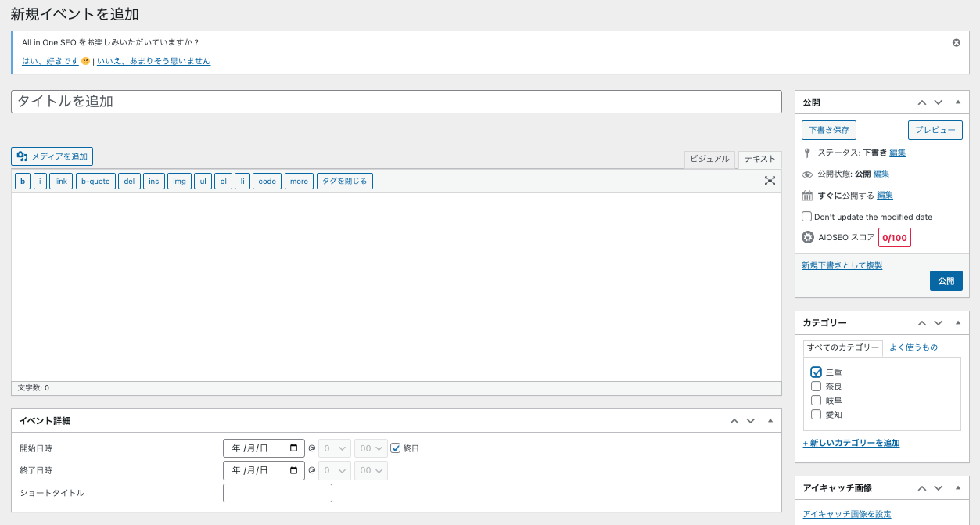Screen dimensions: 980x525
Task: Insert b-quote blockquote tag
Action: pyautogui.click(x=96, y=182)
